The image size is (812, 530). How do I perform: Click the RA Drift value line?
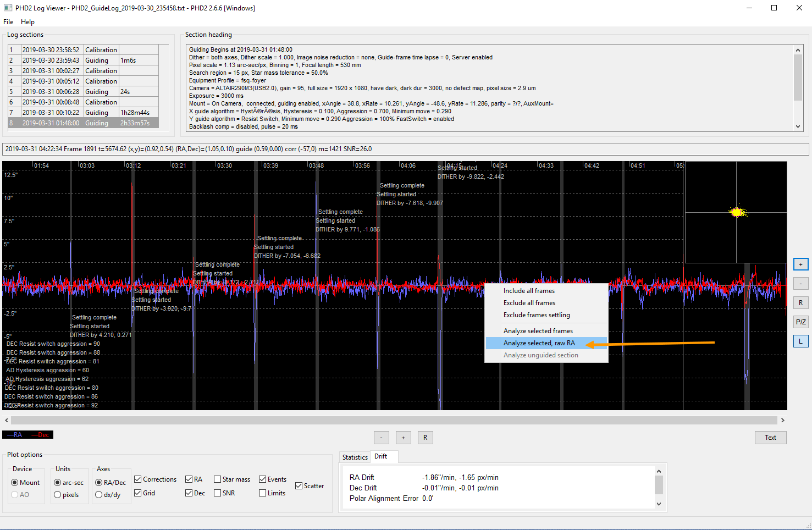tap(424, 477)
